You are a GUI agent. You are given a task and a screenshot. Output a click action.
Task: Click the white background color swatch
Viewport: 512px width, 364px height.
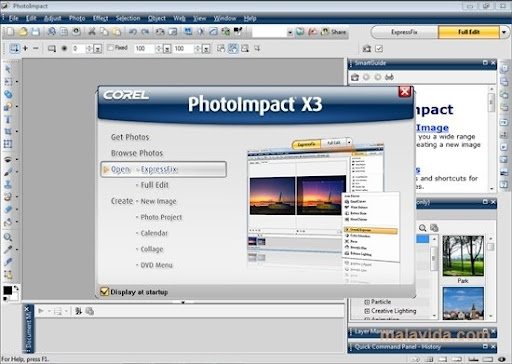[x=14, y=296]
